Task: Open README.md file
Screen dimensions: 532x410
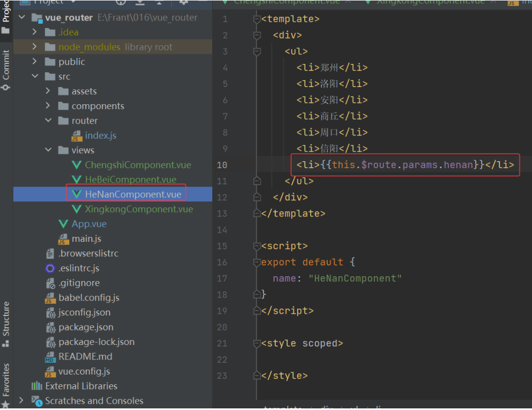Action: click(85, 356)
